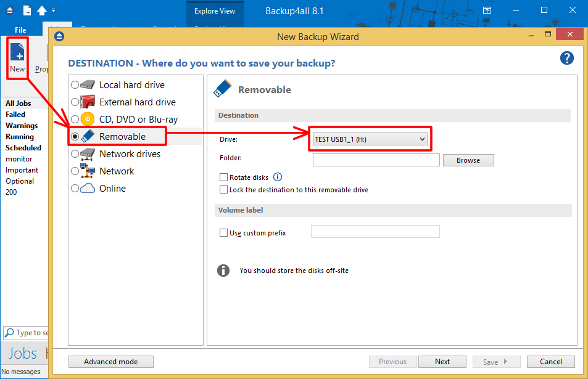
Task: Open the quick access toolbar customize arrow
Action: point(53,10)
